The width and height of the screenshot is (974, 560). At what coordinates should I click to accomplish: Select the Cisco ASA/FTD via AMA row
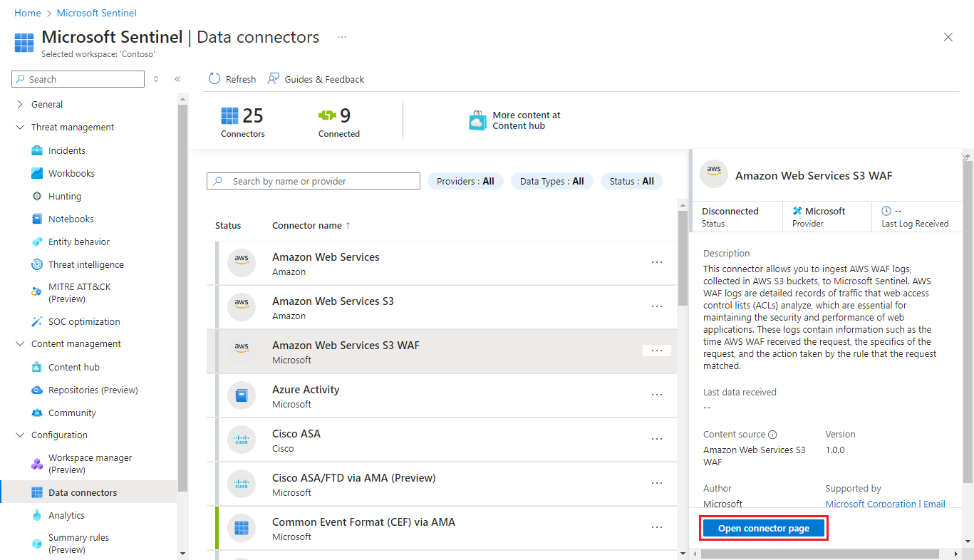click(442, 484)
